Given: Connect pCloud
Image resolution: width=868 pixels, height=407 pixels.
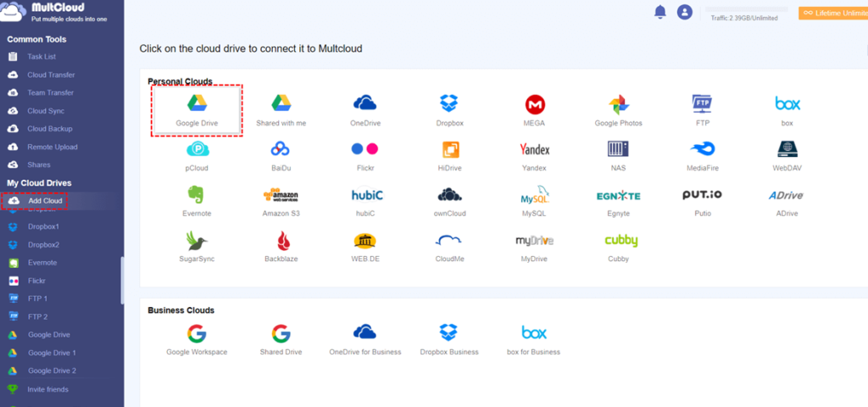Looking at the screenshot, I should (x=197, y=156).
